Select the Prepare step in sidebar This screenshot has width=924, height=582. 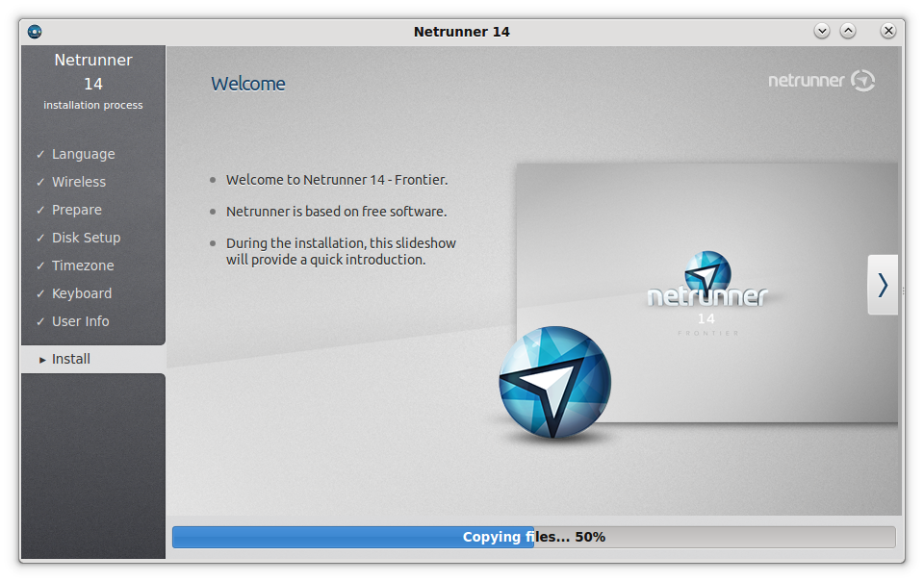click(77, 210)
